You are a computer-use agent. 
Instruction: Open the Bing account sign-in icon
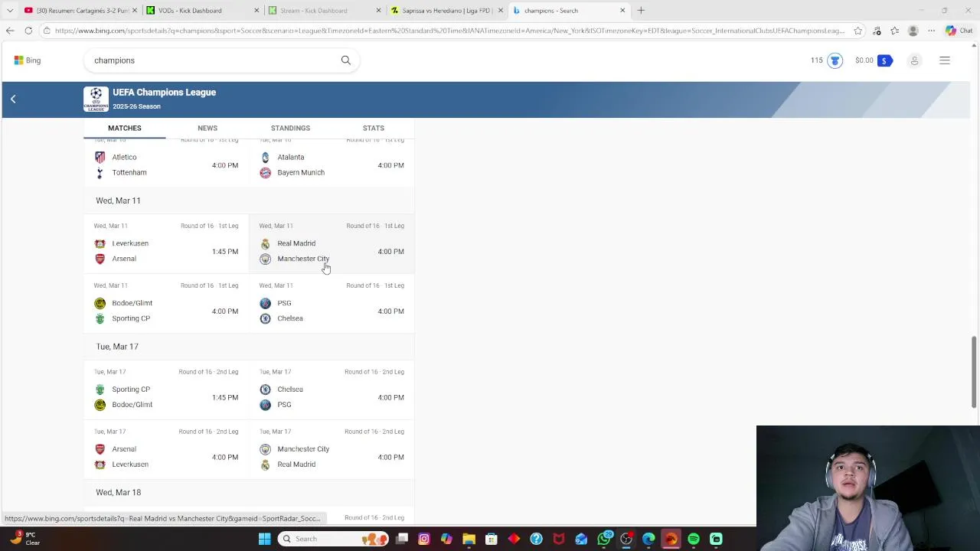click(914, 60)
